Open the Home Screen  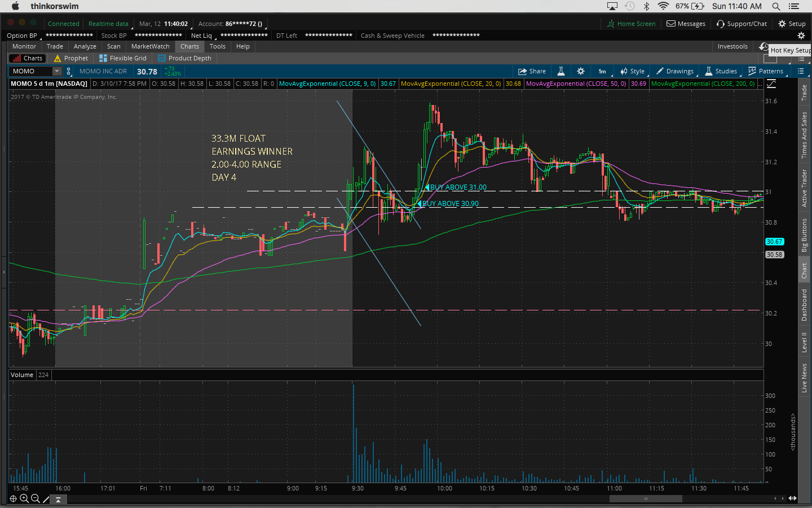click(631, 24)
